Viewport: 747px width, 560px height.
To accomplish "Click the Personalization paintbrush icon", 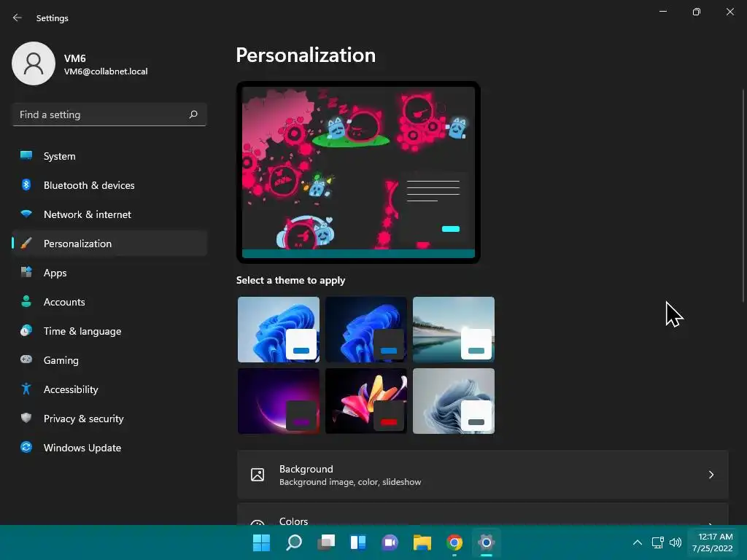I will [26, 243].
